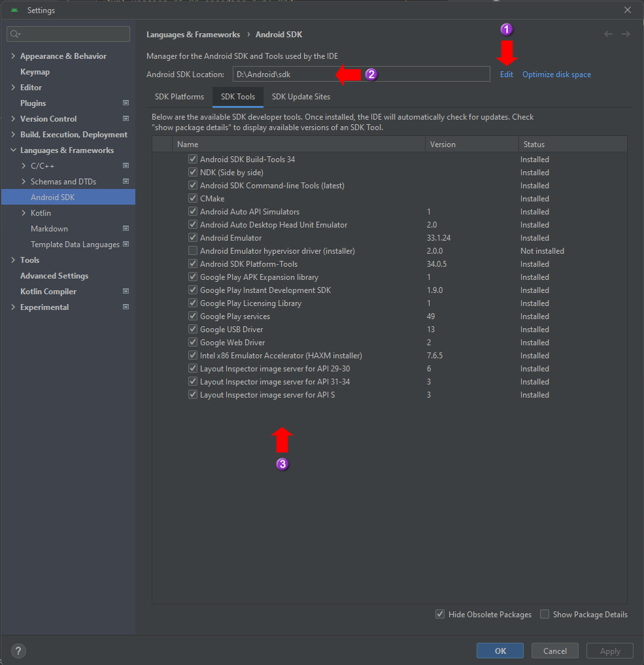
Task: Uncheck Hide Obsolete Packages option
Action: [x=440, y=614]
